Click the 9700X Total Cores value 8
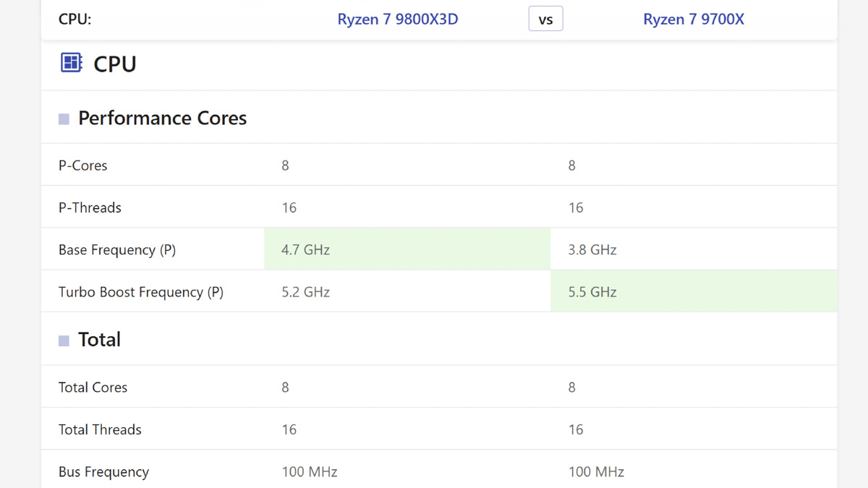The width and height of the screenshot is (868, 488). point(571,388)
